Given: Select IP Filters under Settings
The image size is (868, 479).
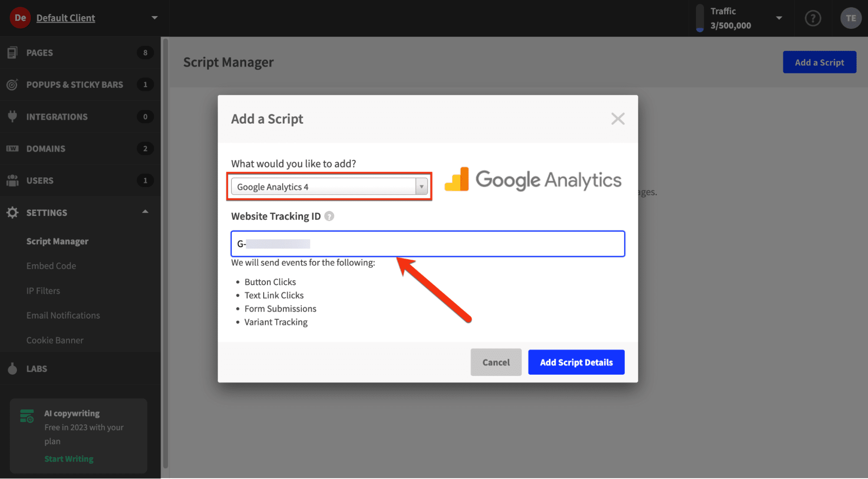Looking at the screenshot, I should (x=43, y=291).
